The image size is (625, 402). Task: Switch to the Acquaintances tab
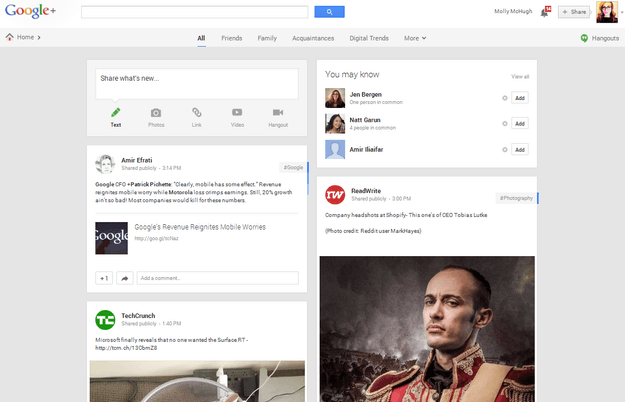point(313,38)
